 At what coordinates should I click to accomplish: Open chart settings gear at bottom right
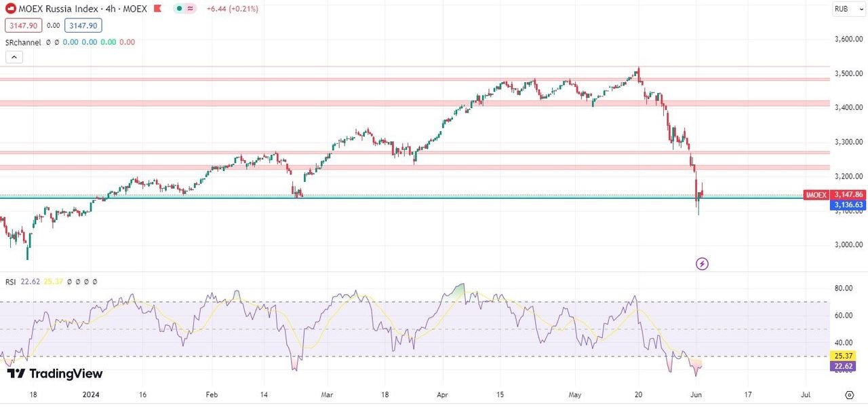point(849,395)
